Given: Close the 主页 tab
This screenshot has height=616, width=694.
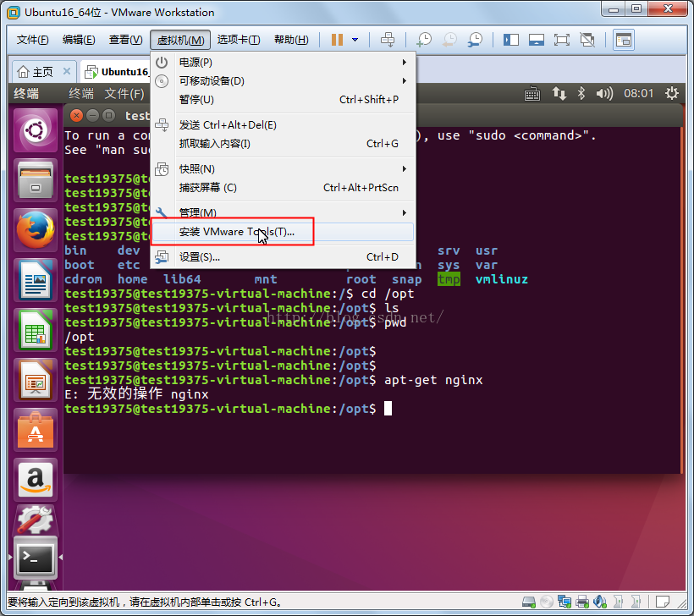Looking at the screenshot, I should [67, 71].
